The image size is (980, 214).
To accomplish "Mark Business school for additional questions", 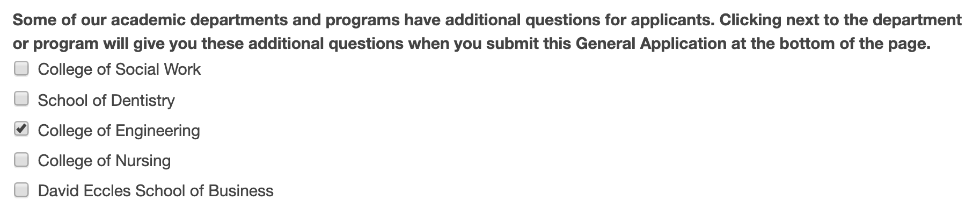I will 21,190.
